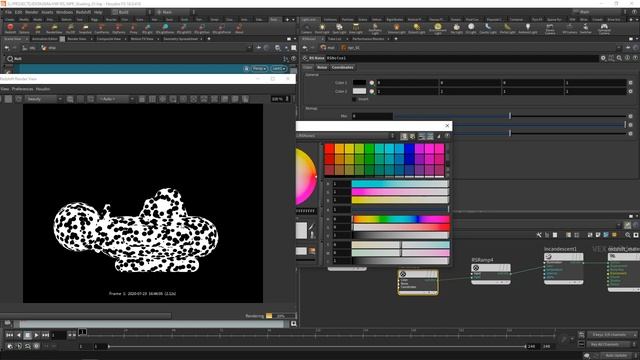
Task: Pick the top-left red palette swatch
Action: tap(329, 149)
